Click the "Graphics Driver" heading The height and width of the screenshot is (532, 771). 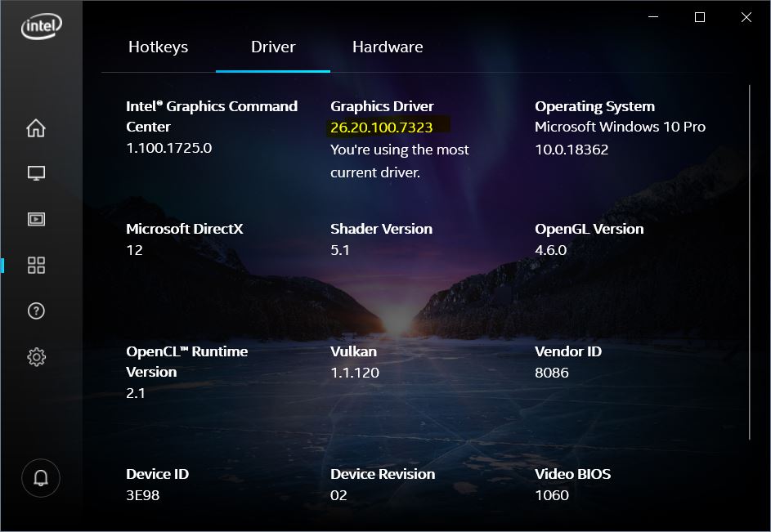[382, 106]
